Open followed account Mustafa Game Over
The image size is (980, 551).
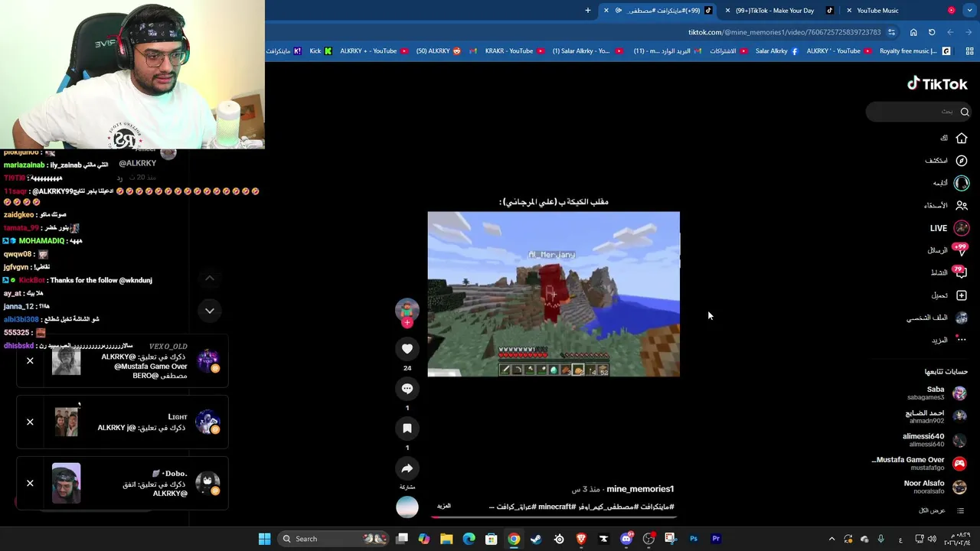pyautogui.click(x=919, y=464)
